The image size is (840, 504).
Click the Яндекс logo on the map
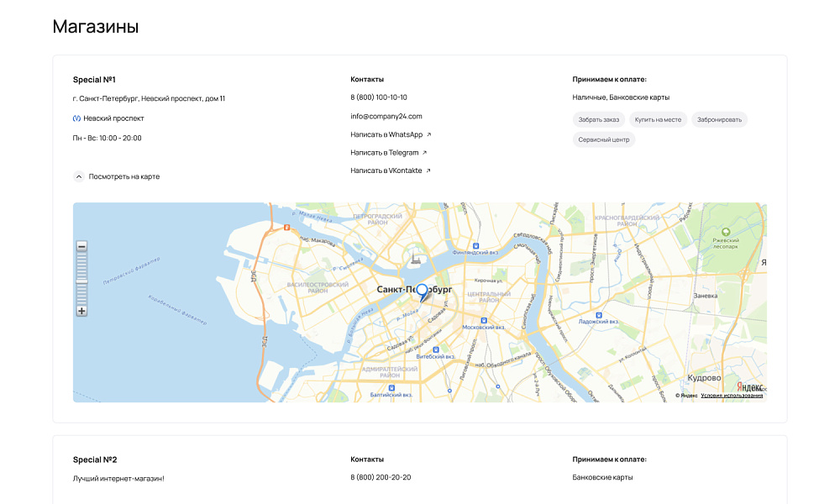point(750,386)
